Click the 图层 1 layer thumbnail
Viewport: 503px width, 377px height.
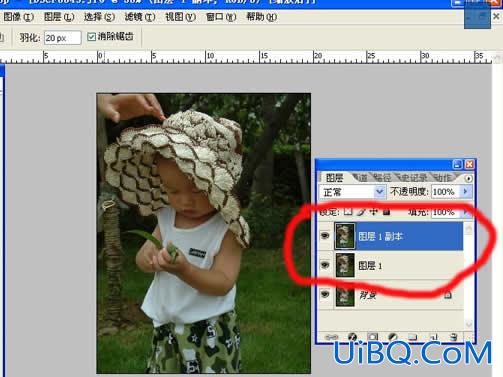point(345,265)
